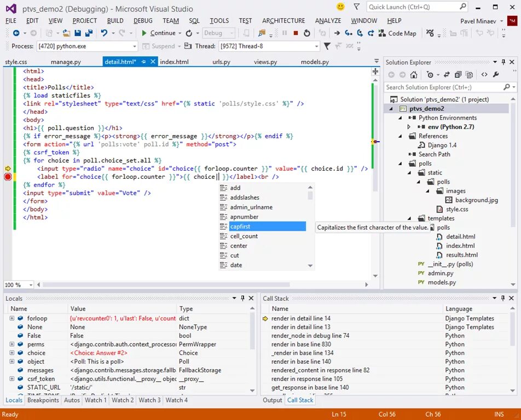Open detail.html in Solution Explorer
This screenshot has height=420, width=521.
coord(461,237)
